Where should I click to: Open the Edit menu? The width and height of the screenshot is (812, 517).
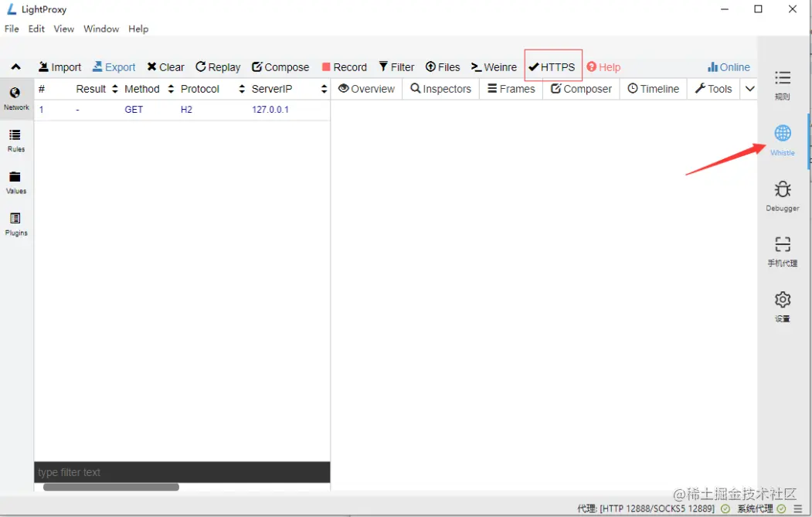point(36,29)
